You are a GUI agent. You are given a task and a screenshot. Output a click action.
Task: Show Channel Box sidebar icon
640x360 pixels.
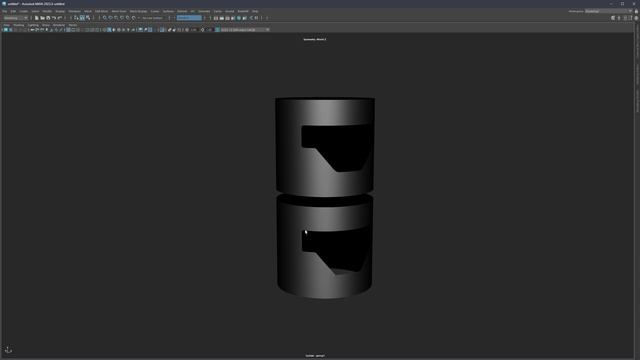(636, 18)
